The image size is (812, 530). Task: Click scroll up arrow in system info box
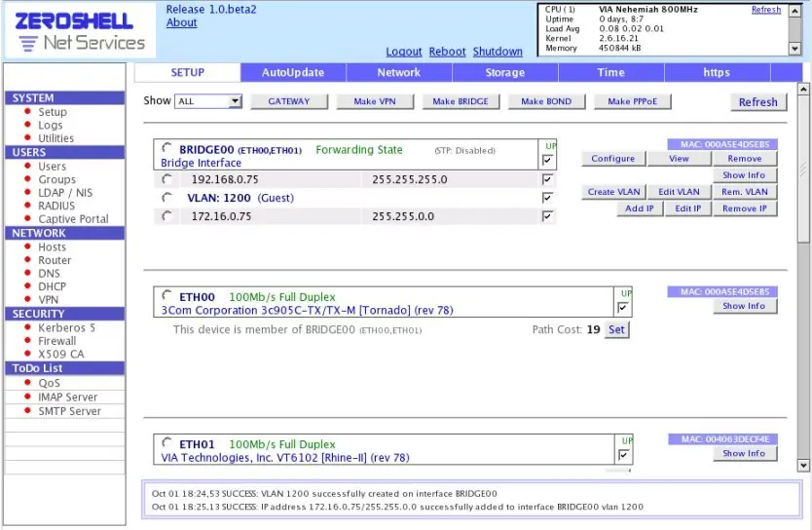(794, 11)
